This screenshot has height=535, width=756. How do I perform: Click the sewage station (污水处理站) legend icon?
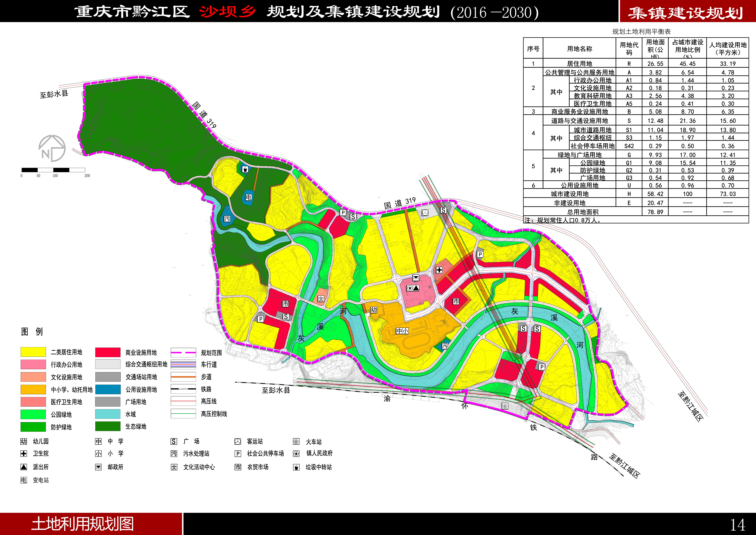coord(174,454)
